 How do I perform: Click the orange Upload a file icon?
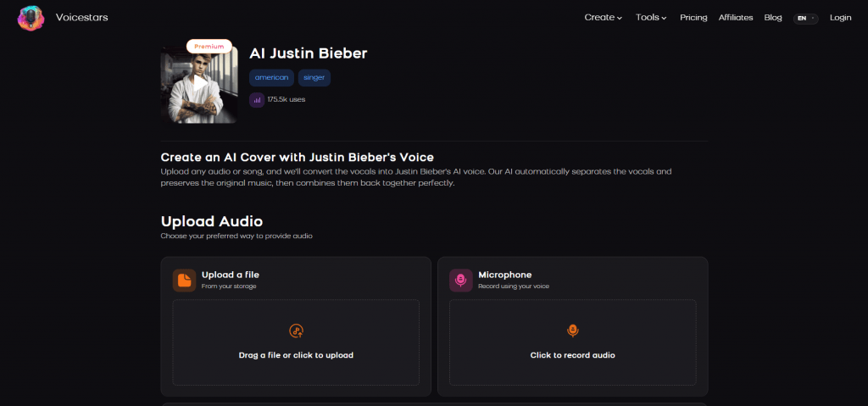click(x=184, y=281)
